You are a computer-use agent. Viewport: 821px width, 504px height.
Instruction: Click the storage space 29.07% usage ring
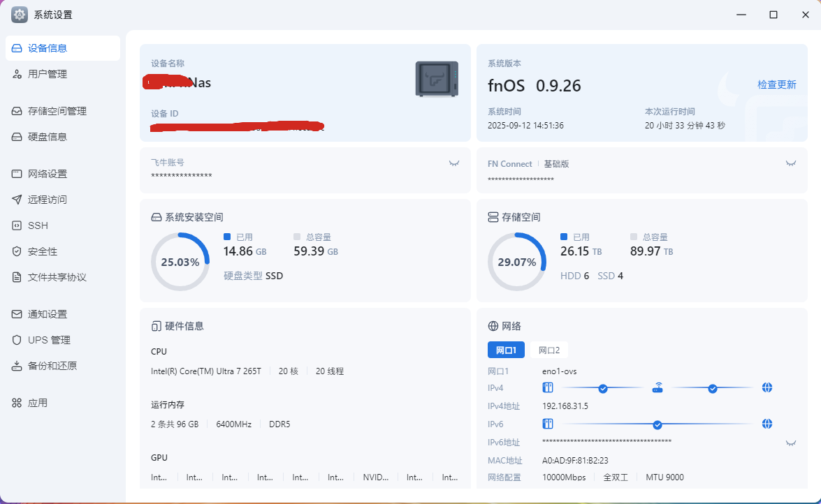(517, 262)
